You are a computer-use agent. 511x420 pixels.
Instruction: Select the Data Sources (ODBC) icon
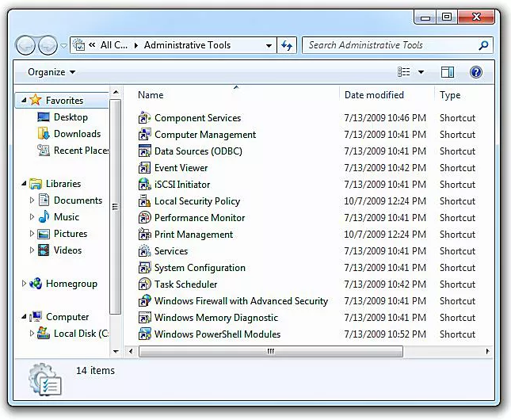pos(144,151)
